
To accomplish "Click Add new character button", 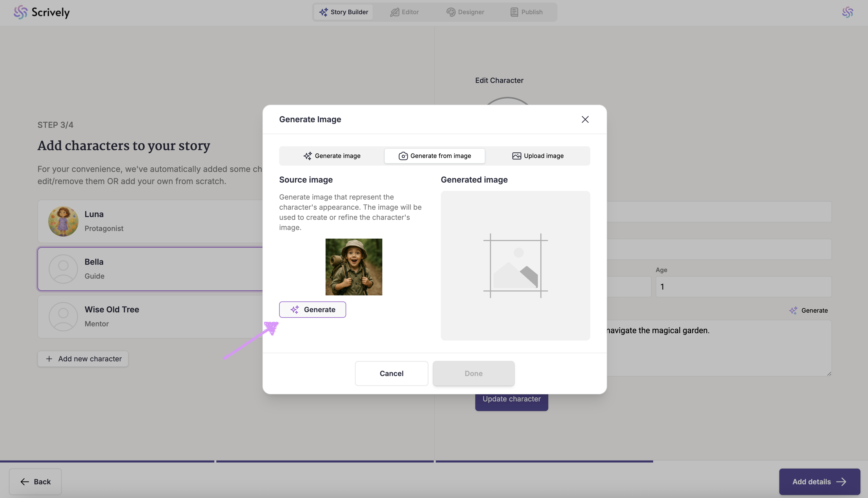I will click(83, 359).
